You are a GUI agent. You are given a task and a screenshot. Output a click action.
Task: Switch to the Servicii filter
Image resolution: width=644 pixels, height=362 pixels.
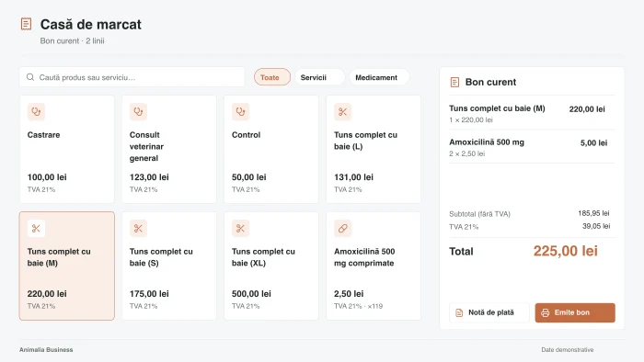tap(319, 77)
